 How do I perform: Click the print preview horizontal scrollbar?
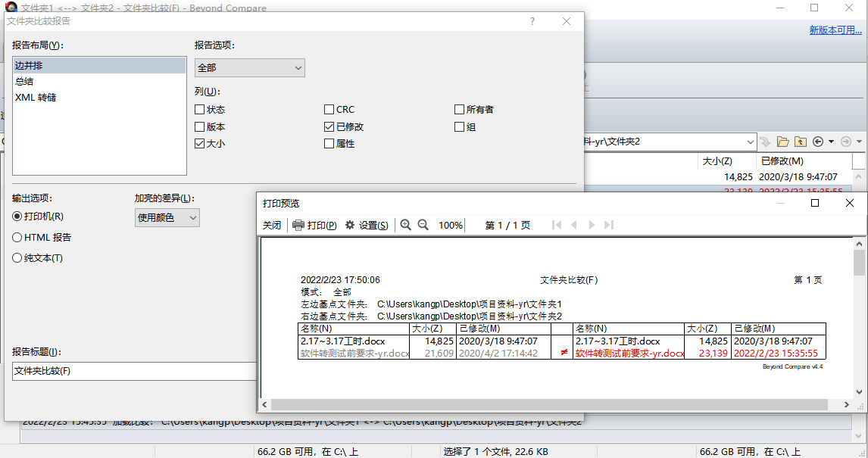(x=549, y=404)
